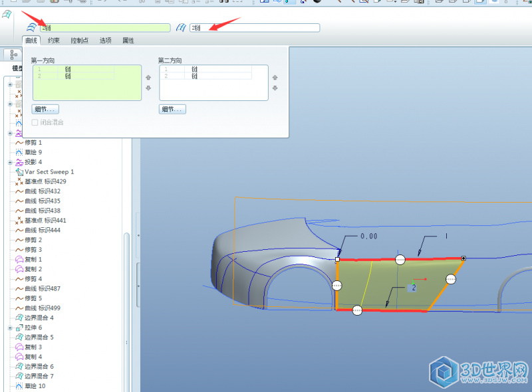
Task: Click the first direction curves collector icon
Action: click(x=31, y=28)
